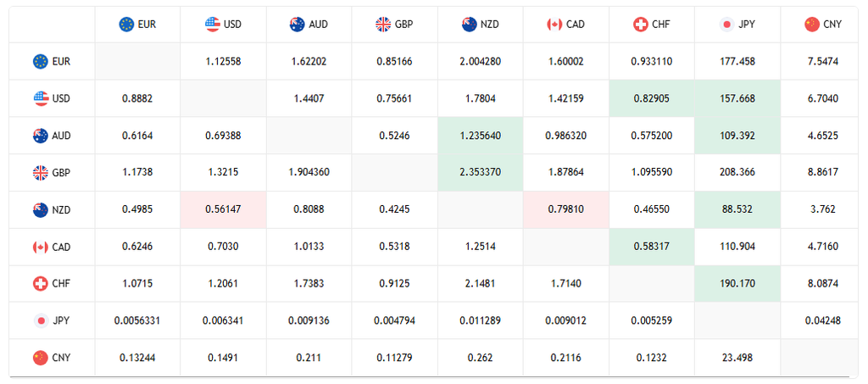The height and width of the screenshot is (384, 868).
Task: Click the CNY flag icon in header row
Action: [812, 25]
